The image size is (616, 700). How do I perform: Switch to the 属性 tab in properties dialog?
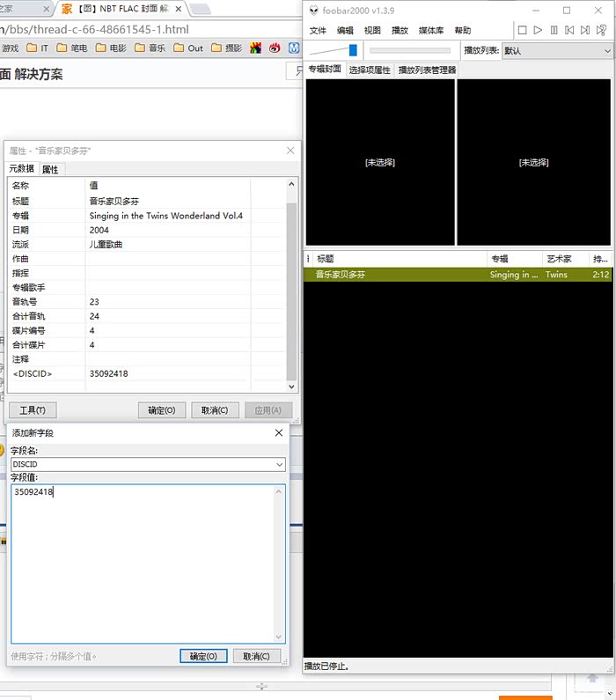pyautogui.click(x=50, y=169)
